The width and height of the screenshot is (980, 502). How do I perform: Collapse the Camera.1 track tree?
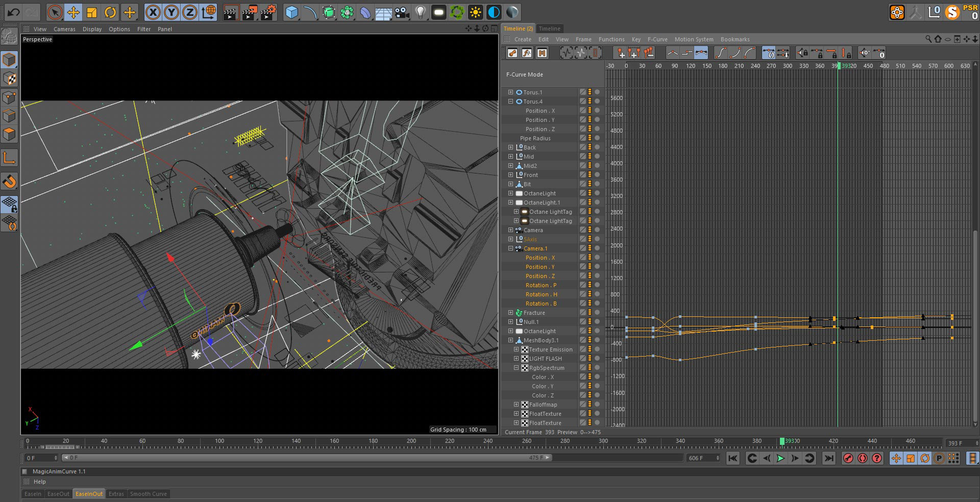[x=510, y=248]
